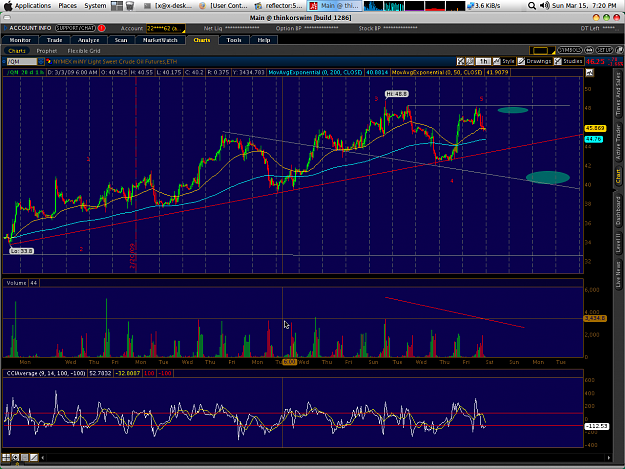Select the Tools tab
The width and height of the screenshot is (625, 469).
click(x=234, y=40)
